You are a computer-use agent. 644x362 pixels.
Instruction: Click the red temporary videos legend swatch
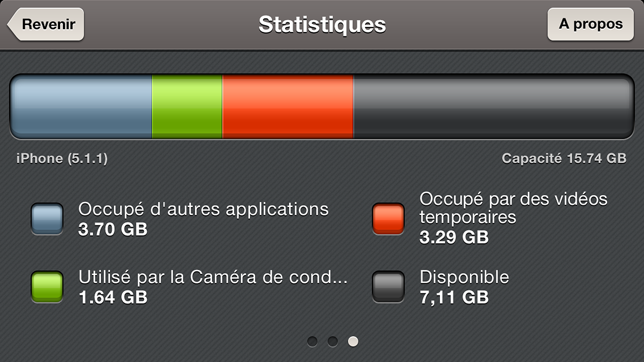click(x=388, y=219)
